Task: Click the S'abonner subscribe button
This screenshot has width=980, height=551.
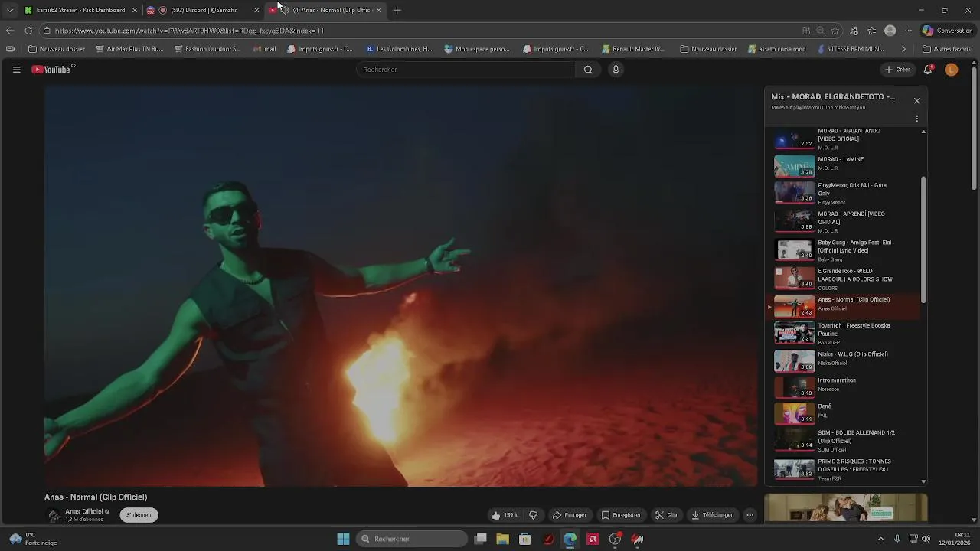Action: pos(139,515)
